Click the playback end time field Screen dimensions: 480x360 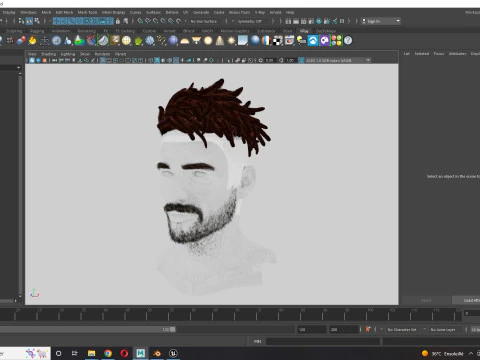[x=312, y=329]
